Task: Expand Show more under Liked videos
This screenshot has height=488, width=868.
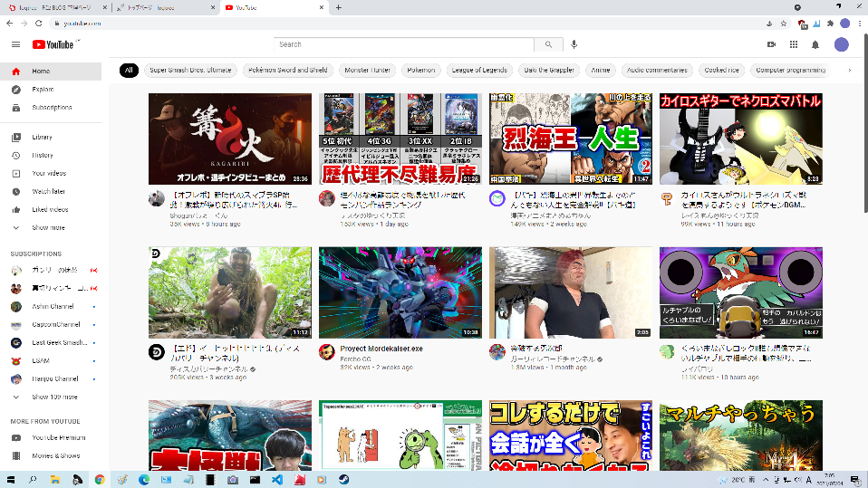Action: (x=51, y=227)
